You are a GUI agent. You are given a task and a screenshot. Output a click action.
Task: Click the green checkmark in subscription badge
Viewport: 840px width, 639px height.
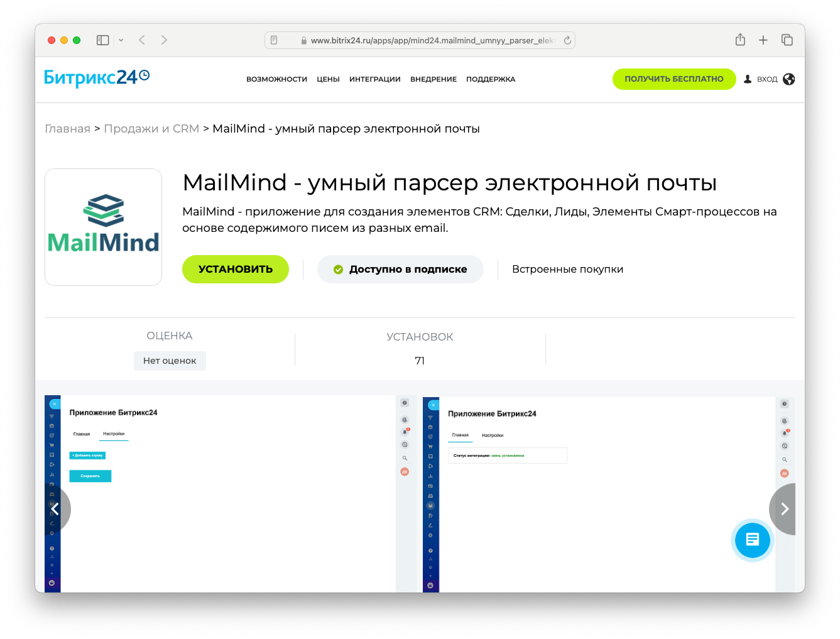click(x=338, y=269)
